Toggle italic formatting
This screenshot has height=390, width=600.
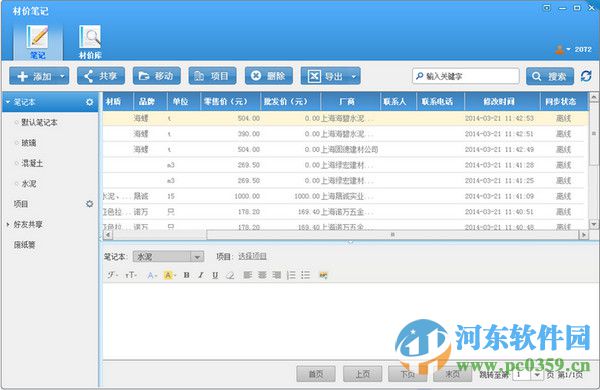tap(201, 275)
